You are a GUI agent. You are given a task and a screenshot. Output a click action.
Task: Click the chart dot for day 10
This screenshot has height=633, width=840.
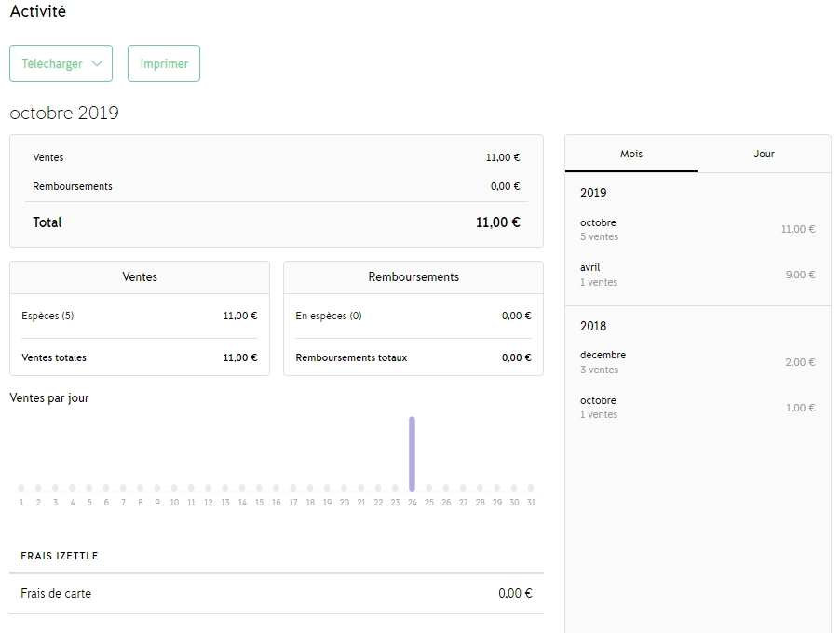click(174, 488)
